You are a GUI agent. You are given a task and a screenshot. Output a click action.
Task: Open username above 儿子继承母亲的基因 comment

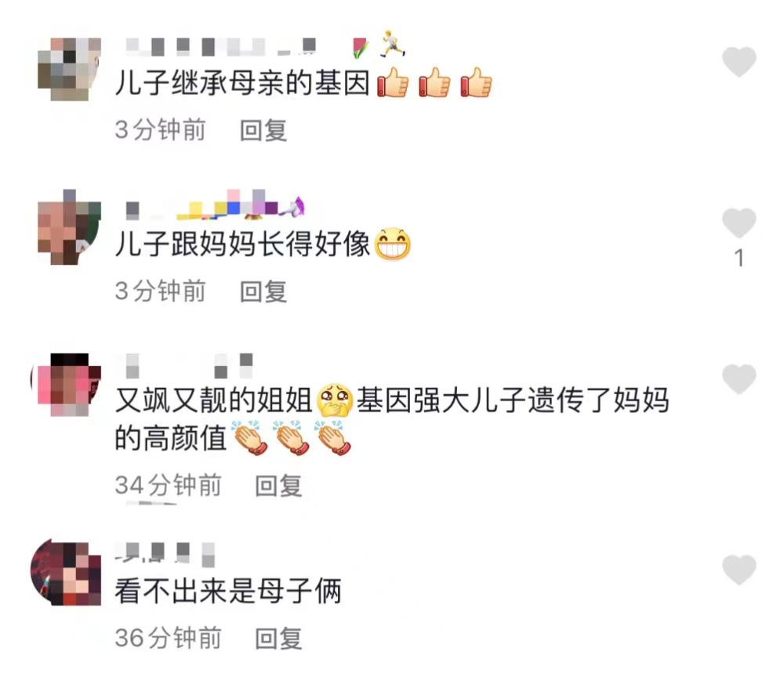coord(220,46)
